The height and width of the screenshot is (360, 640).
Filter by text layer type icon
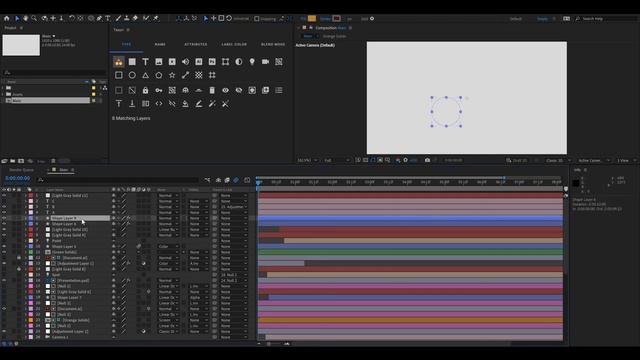tap(145, 62)
